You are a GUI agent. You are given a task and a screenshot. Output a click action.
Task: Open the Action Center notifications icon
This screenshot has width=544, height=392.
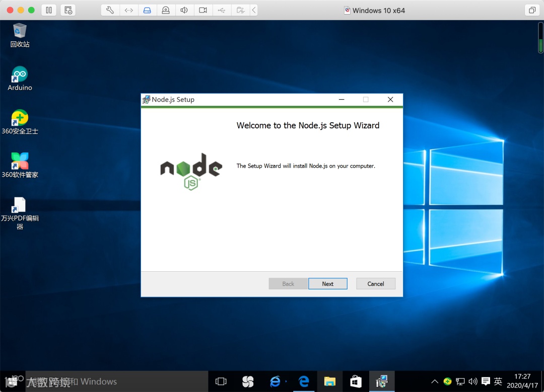(x=486, y=381)
